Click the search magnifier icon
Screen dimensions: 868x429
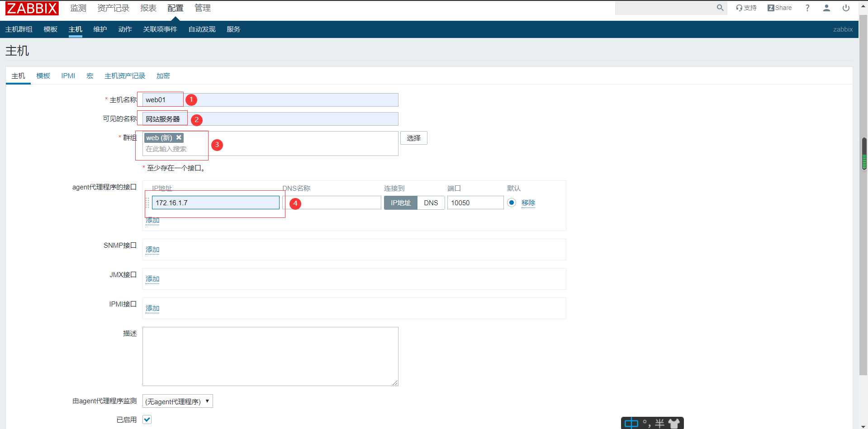pyautogui.click(x=720, y=8)
